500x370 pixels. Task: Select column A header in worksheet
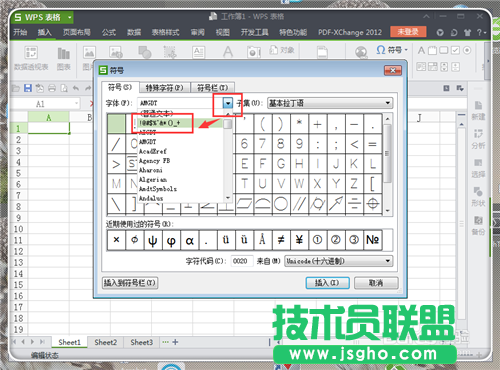coord(49,117)
